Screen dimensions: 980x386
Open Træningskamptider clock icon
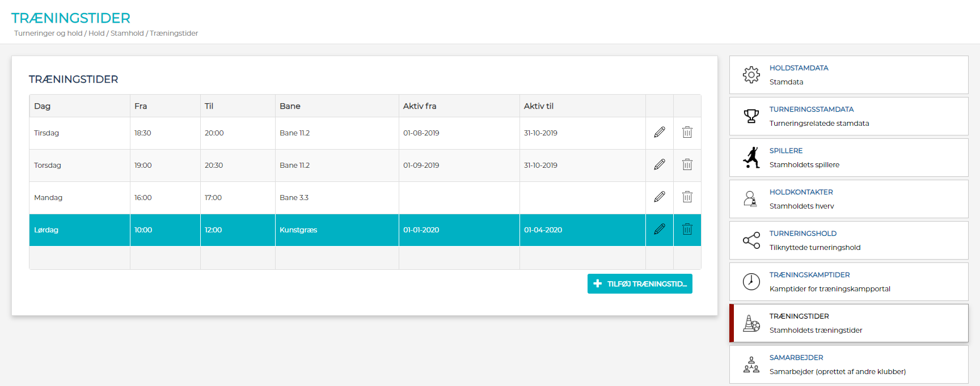coord(751,282)
